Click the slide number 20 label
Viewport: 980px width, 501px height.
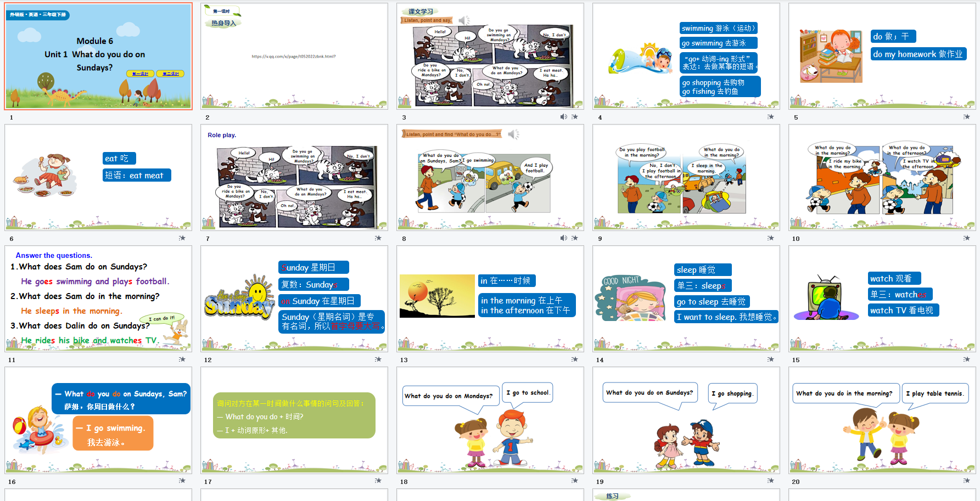796,482
